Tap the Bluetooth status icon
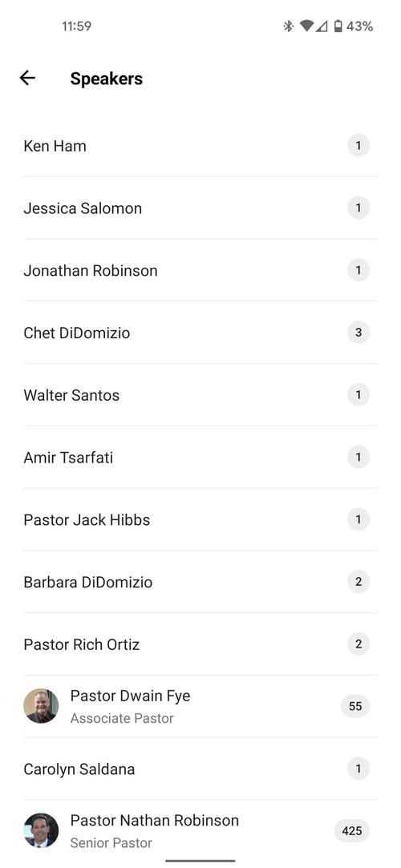 (x=289, y=26)
